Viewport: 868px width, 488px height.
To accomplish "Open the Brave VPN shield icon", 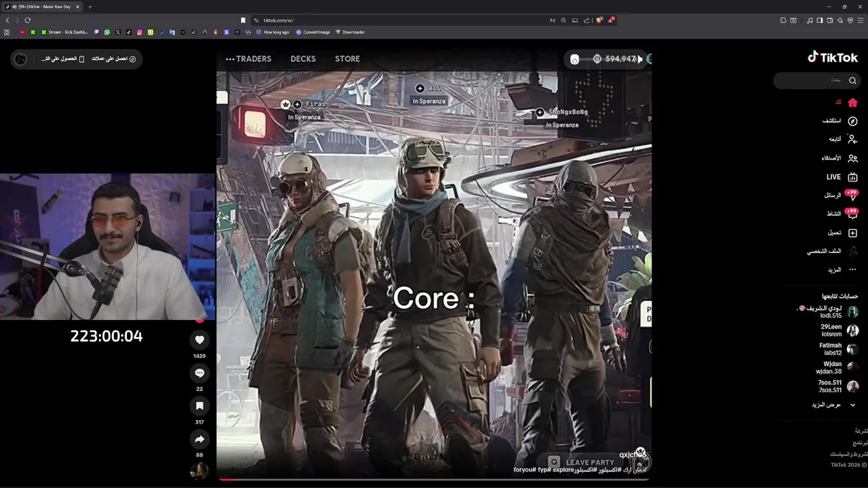I will point(850,20).
